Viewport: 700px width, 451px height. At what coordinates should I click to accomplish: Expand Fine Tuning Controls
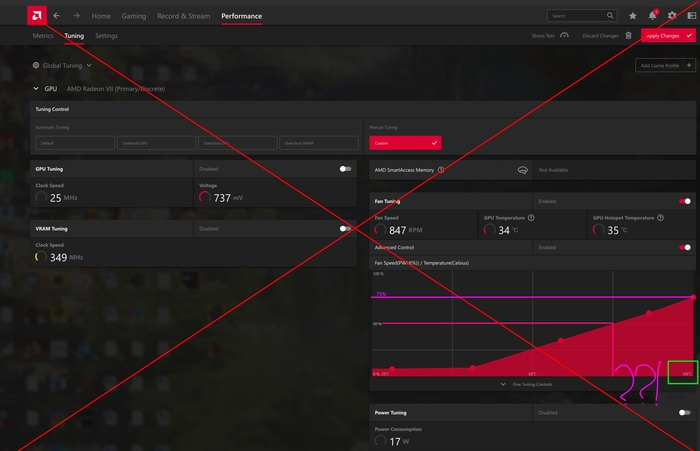click(527, 384)
